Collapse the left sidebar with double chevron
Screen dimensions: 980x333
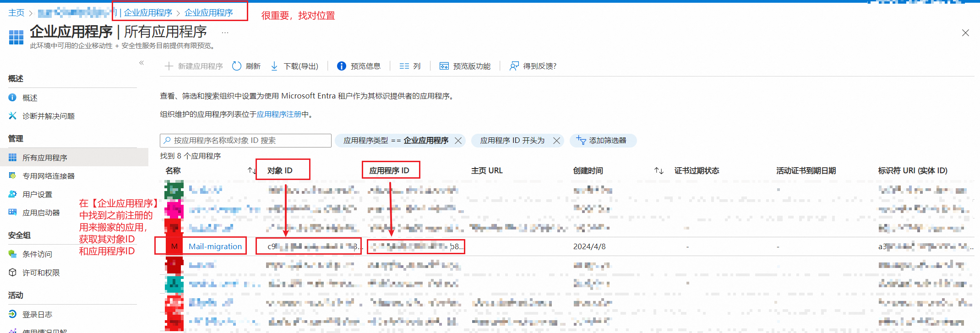142,63
